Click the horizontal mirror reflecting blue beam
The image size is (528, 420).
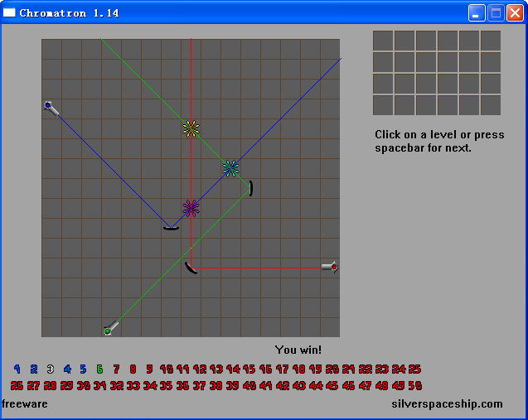[171, 229]
